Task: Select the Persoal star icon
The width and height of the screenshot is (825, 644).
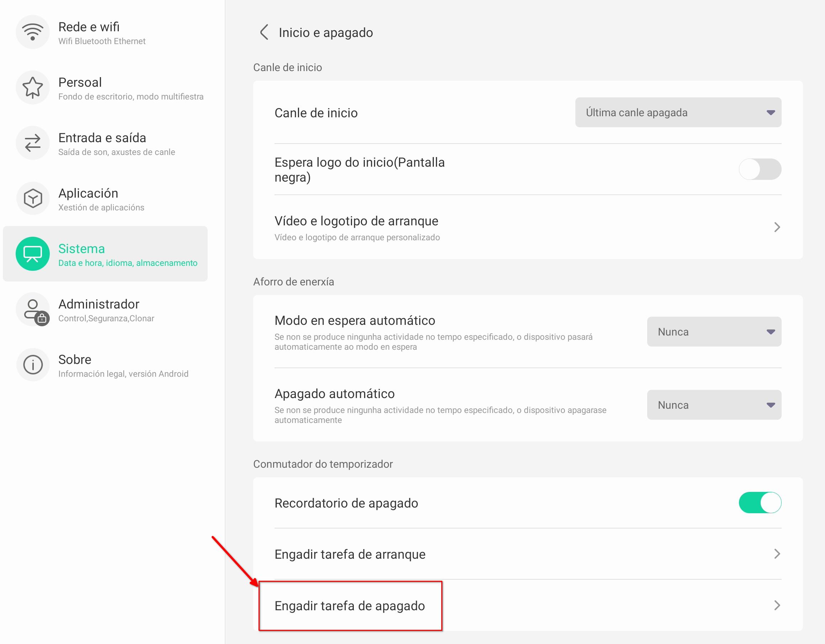Action: click(x=33, y=87)
